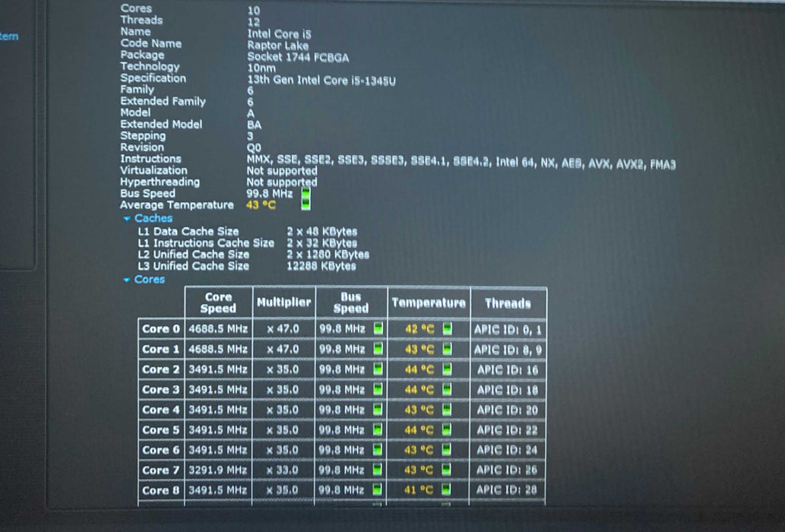Click Core 3 temperature graph icon

pos(447,390)
